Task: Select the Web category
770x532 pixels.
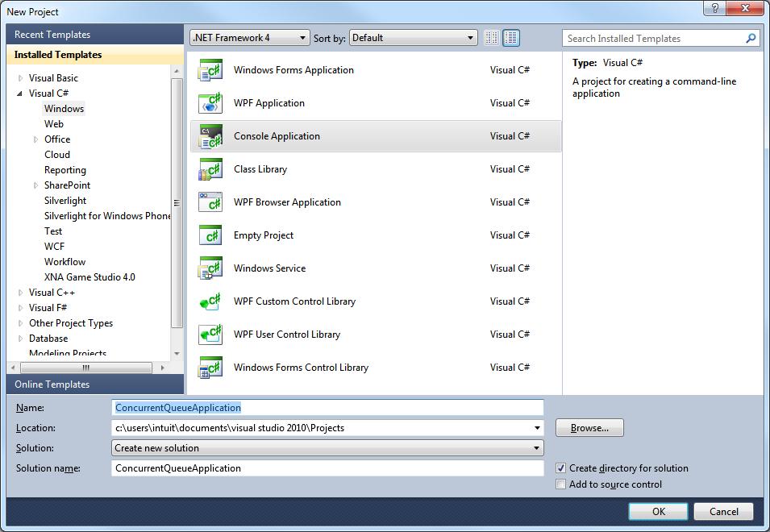Action: pos(53,124)
